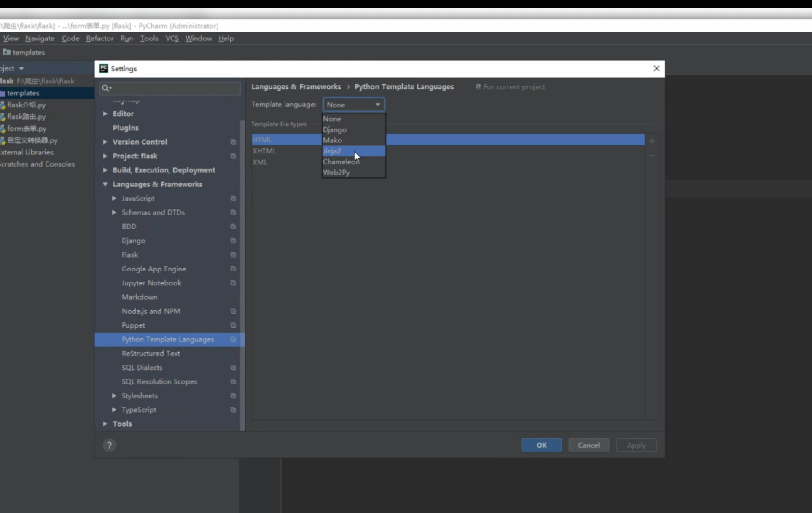
Task: Click the remove file type minus icon
Action: point(652,156)
